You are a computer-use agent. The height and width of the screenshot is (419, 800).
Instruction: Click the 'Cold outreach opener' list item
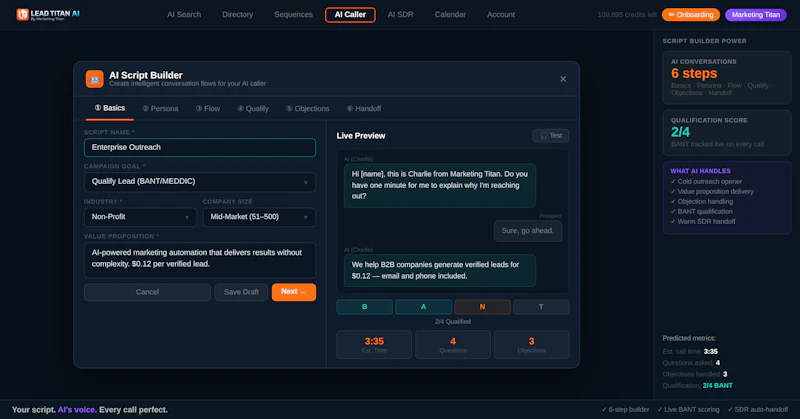click(706, 182)
